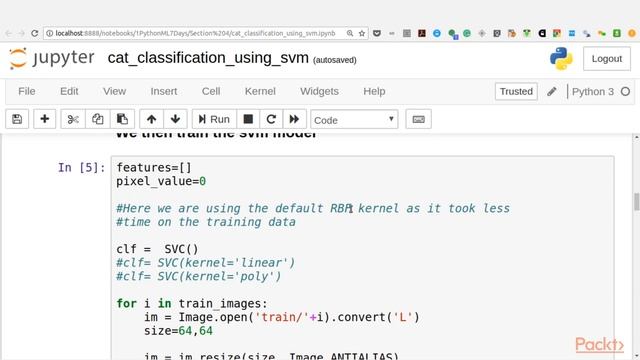Click the orange circle icon at the toolbar end
Screen dimensions: 640x360
632,33
